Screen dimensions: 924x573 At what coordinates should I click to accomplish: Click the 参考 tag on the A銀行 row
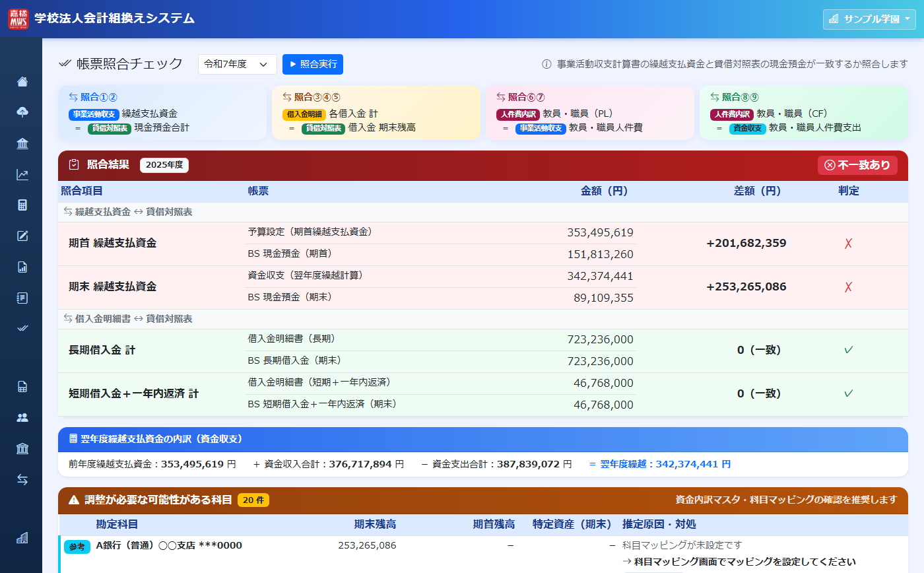tap(77, 547)
